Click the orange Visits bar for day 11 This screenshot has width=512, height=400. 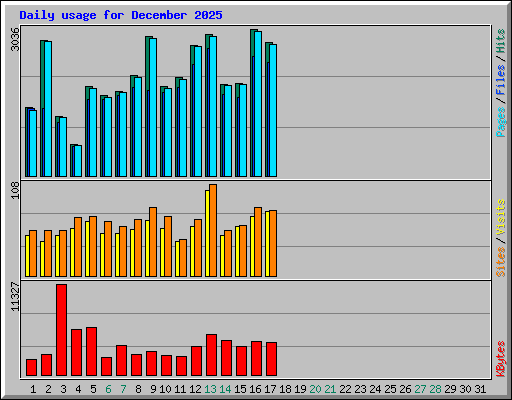pos(183,258)
